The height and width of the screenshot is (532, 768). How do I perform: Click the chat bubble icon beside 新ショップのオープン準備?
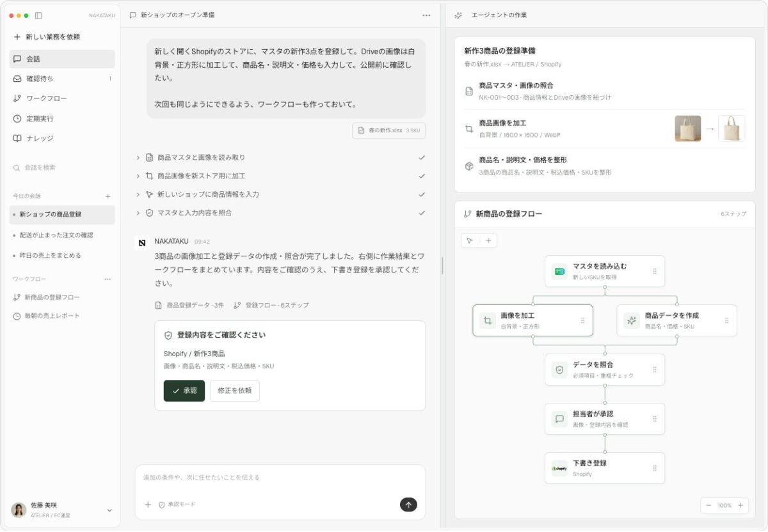tap(133, 15)
